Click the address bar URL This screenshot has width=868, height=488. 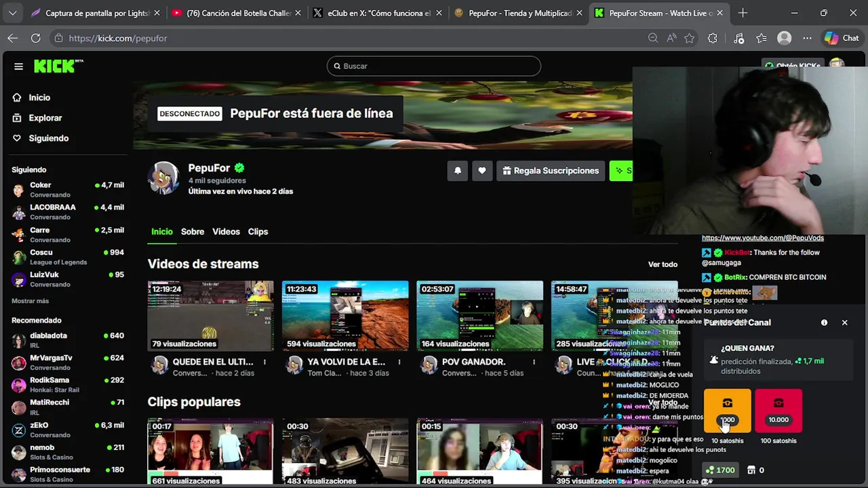coord(118,38)
